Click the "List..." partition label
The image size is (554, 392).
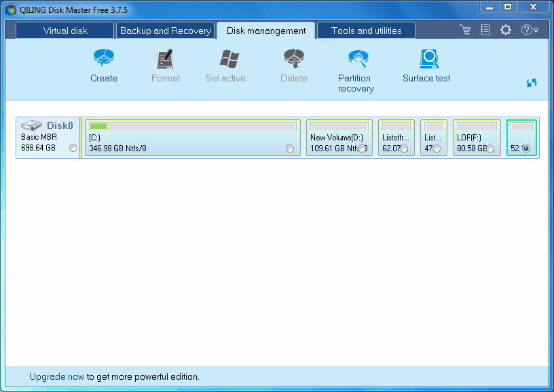coord(433,138)
